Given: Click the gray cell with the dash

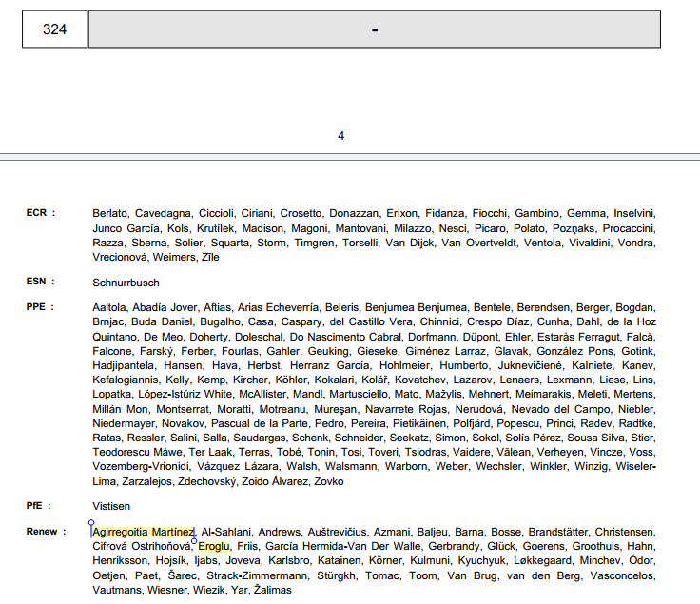Looking at the screenshot, I should click(375, 29).
